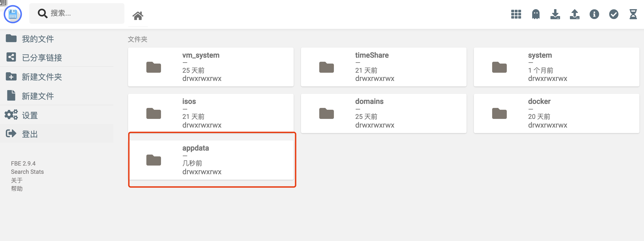Viewport: 644px width, 241px height.
Task: Open the Search Stats link
Action: pyautogui.click(x=27, y=172)
